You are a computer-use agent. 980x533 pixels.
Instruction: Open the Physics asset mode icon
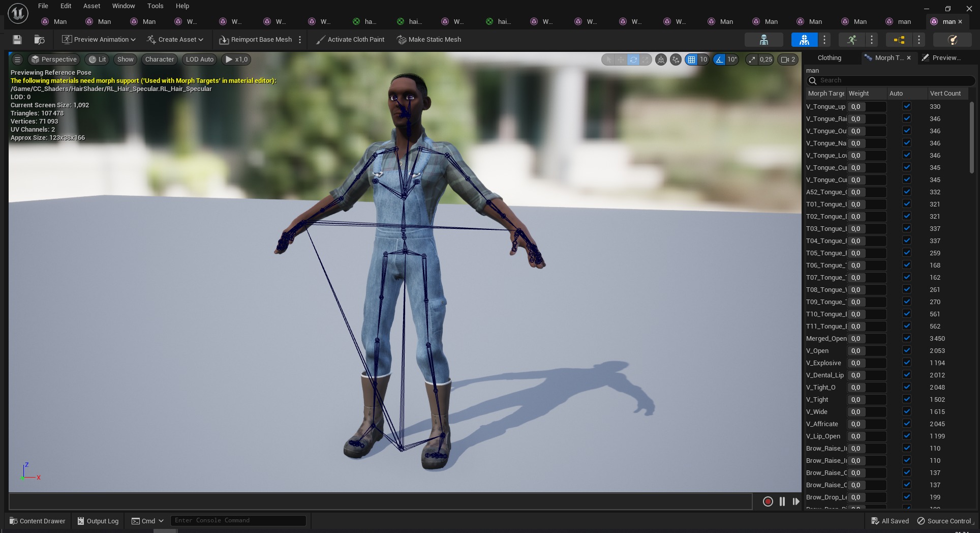tap(953, 40)
